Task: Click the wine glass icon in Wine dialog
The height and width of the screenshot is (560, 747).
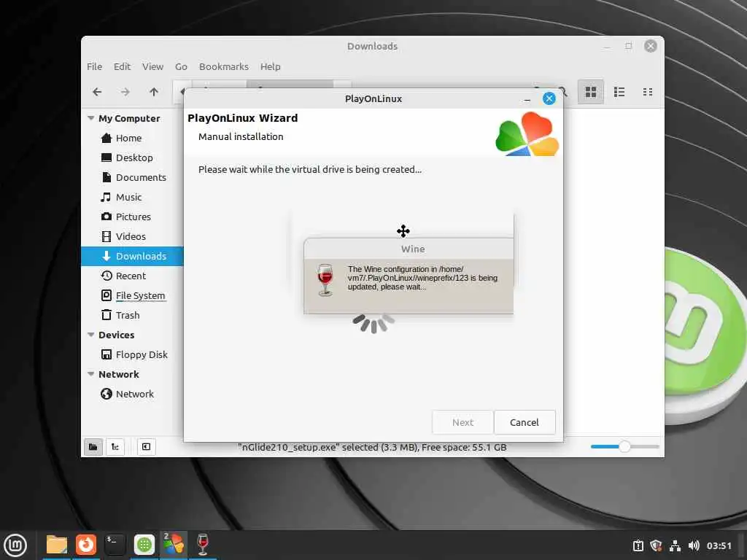Action: point(325,280)
